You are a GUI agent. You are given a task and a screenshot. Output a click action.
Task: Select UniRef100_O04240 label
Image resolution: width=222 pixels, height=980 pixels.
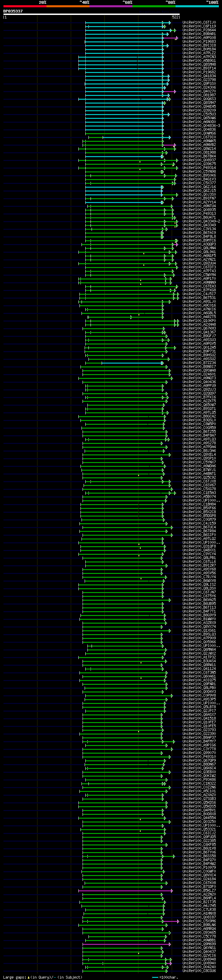point(199,967)
